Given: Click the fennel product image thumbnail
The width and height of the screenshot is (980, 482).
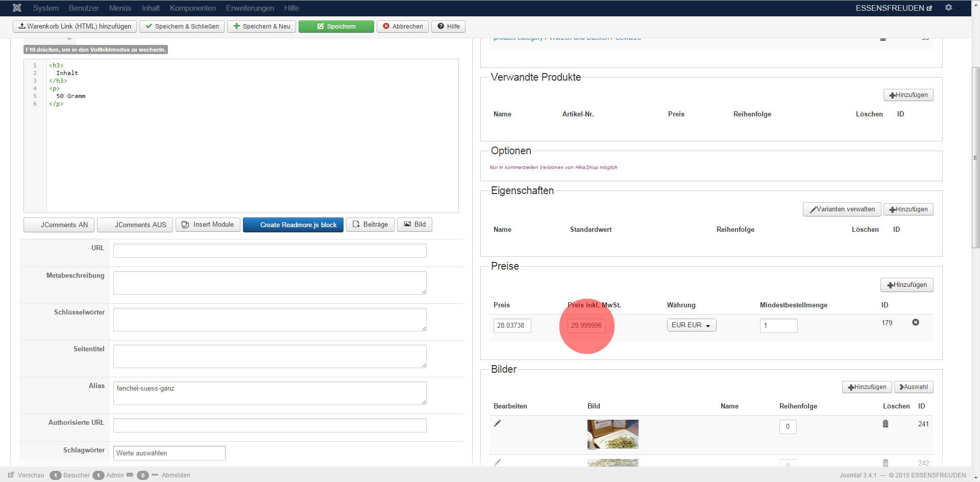Looking at the screenshot, I should (x=612, y=434).
